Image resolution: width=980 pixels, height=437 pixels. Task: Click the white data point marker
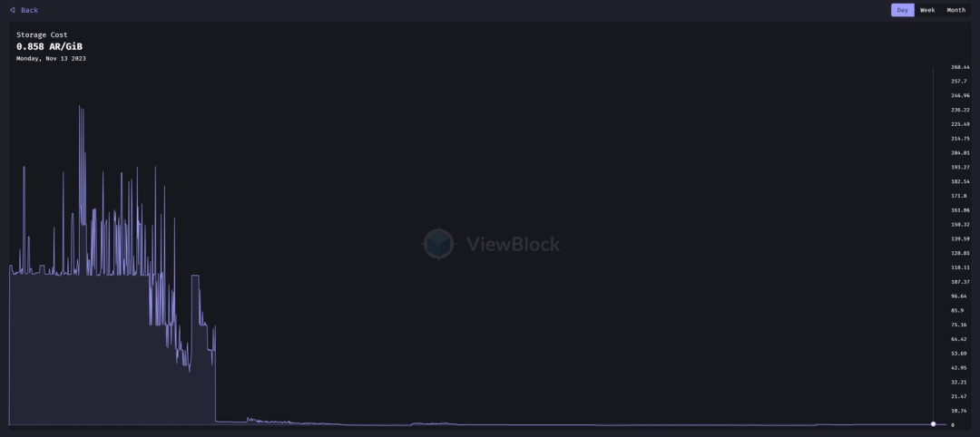(x=933, y=424)
